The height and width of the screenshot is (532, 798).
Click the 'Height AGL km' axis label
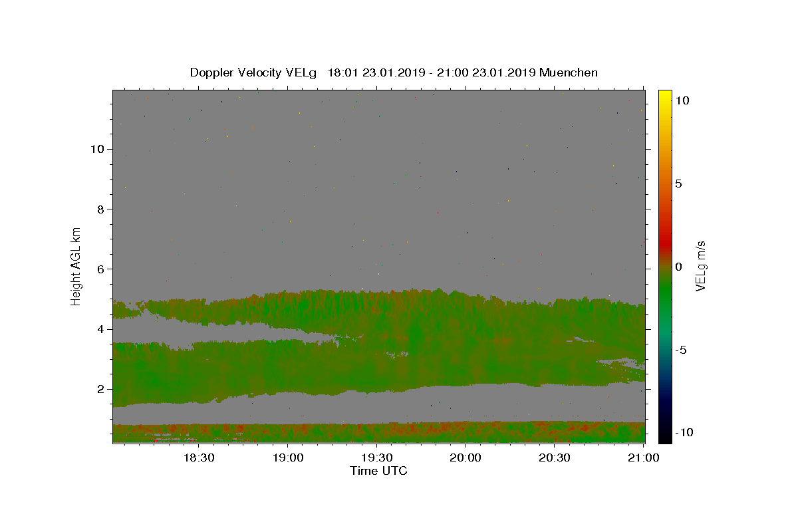[76, 266]
